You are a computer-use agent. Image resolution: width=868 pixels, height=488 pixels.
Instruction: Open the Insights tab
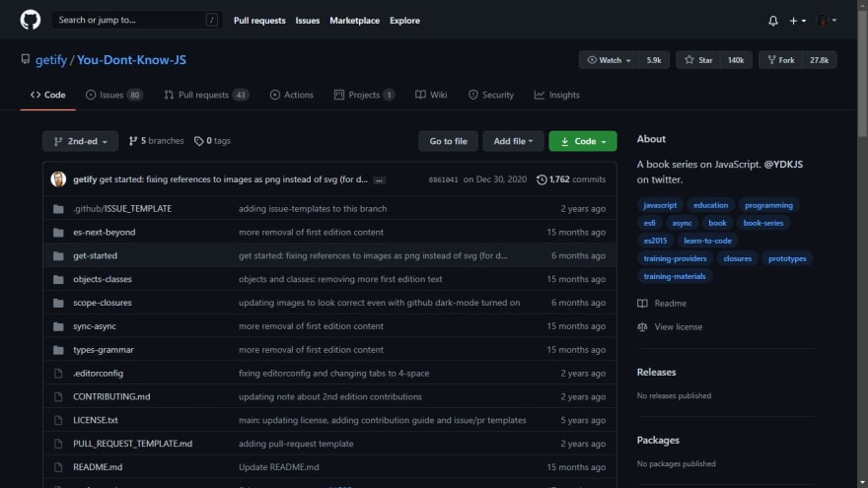click(x=557, y=96)
